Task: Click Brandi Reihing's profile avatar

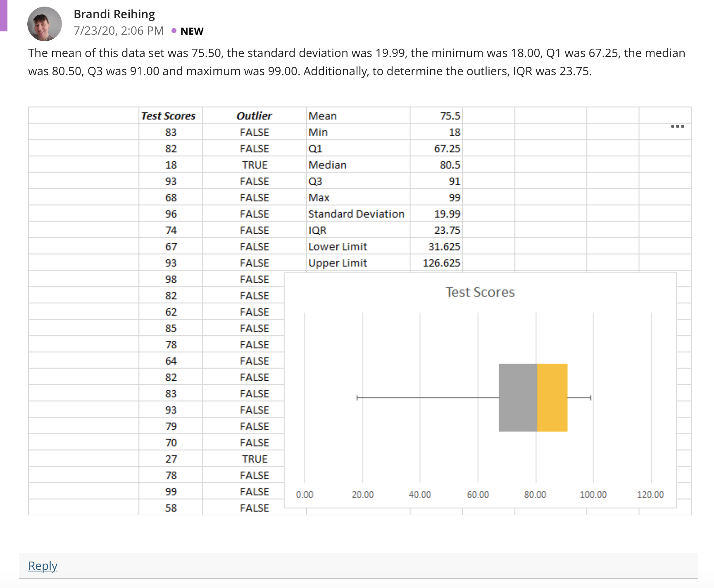Action: (45, 24)
